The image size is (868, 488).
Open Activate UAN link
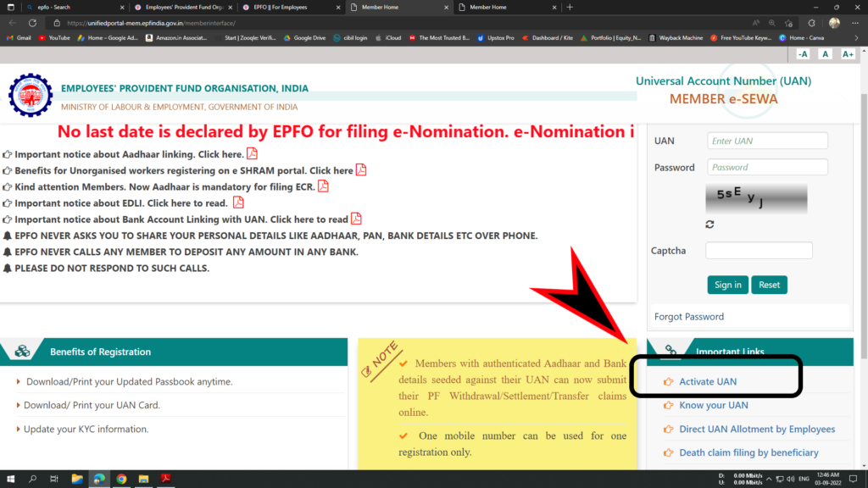708,381
